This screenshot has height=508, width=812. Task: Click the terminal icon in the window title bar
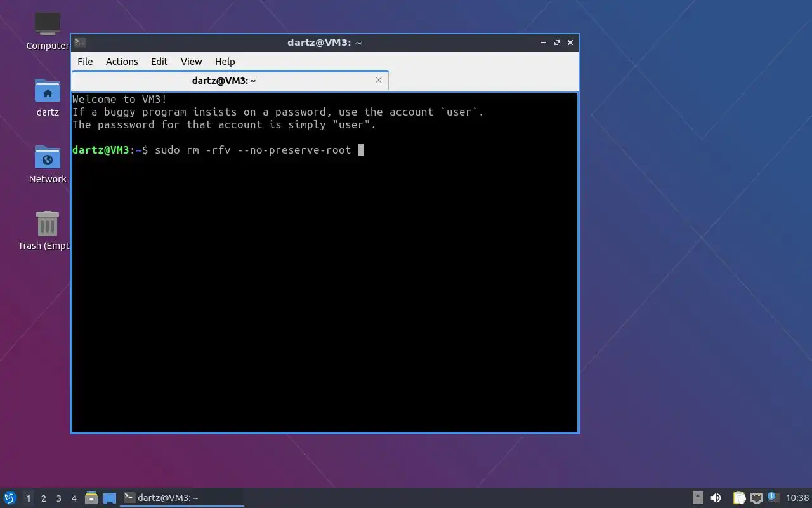(x=80, y=43)
